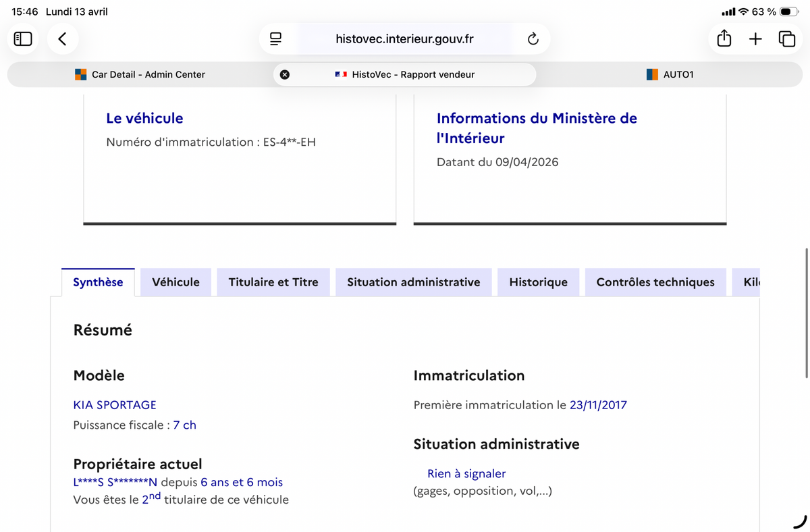The width and height of the screenshot is (810, 532).
Task: Reload the page with the refresh icon
Action: [x=533, y=39]
